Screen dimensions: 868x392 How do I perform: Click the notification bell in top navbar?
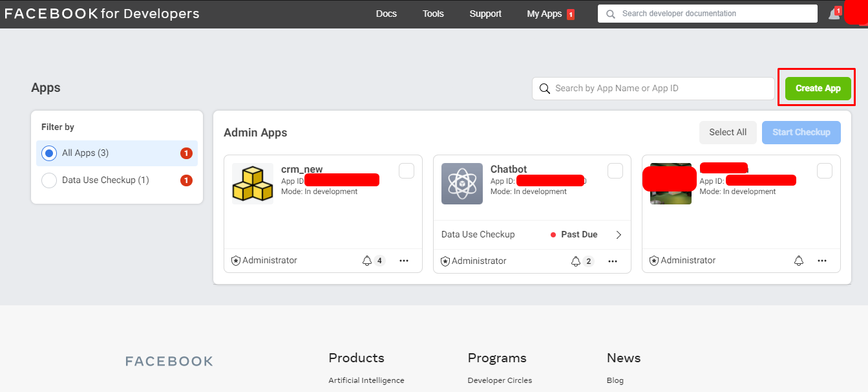(x=834, y=14)
